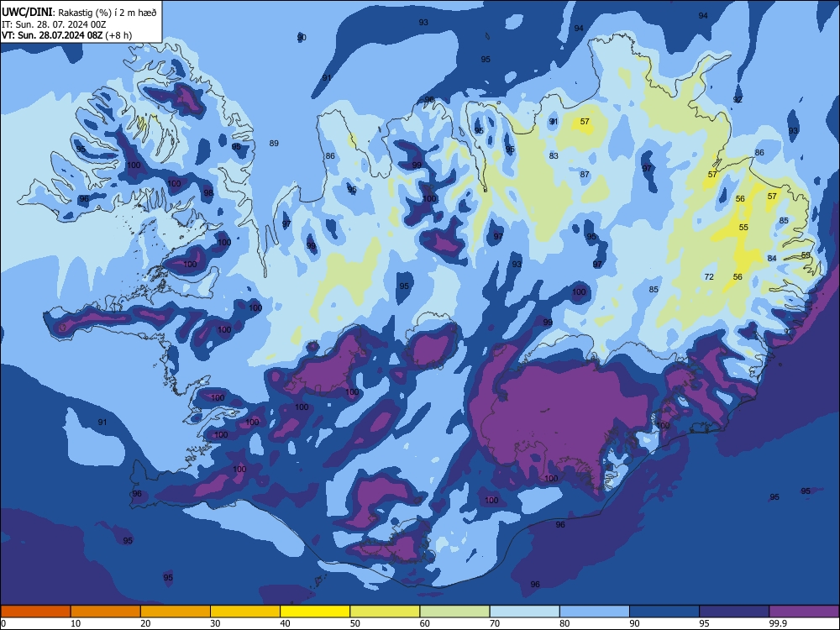Select the bright yellow 40–50 legend swatch
840x630 pixels.
click(x=315, y=612)
